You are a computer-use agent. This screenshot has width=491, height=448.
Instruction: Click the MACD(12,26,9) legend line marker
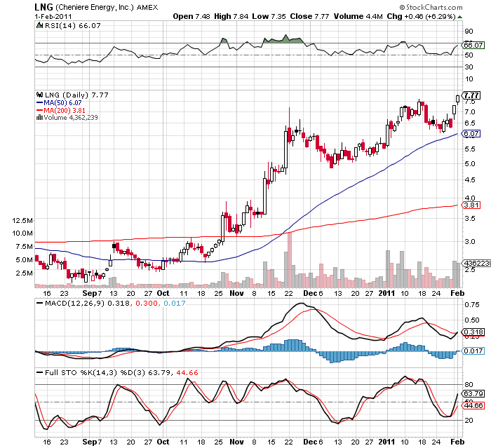click(38, 302)
